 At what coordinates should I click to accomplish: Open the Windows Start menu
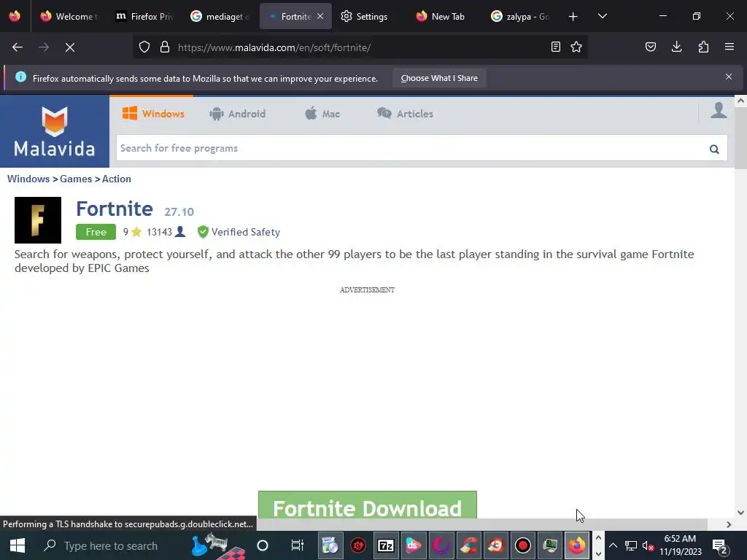[x=18, y=545]
